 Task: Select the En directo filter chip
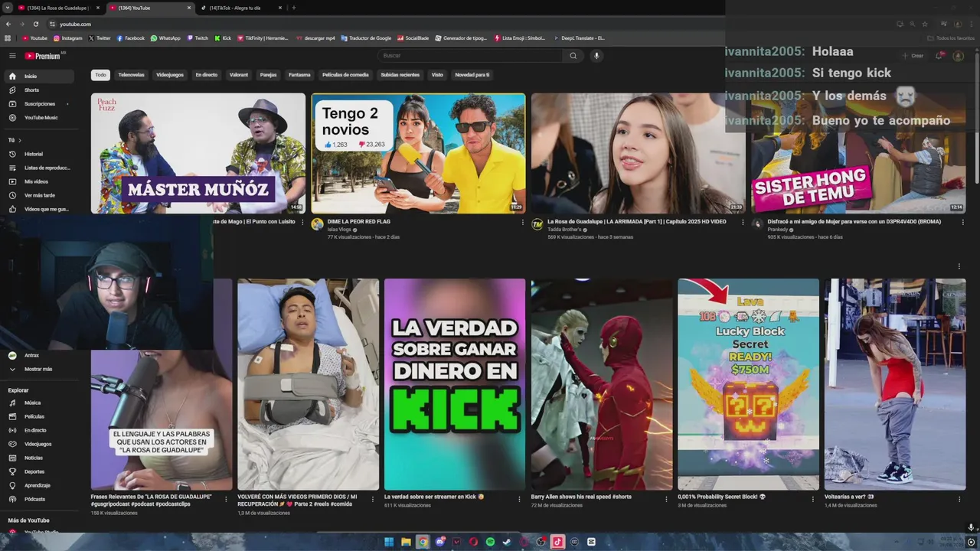(x=206, y=75)
